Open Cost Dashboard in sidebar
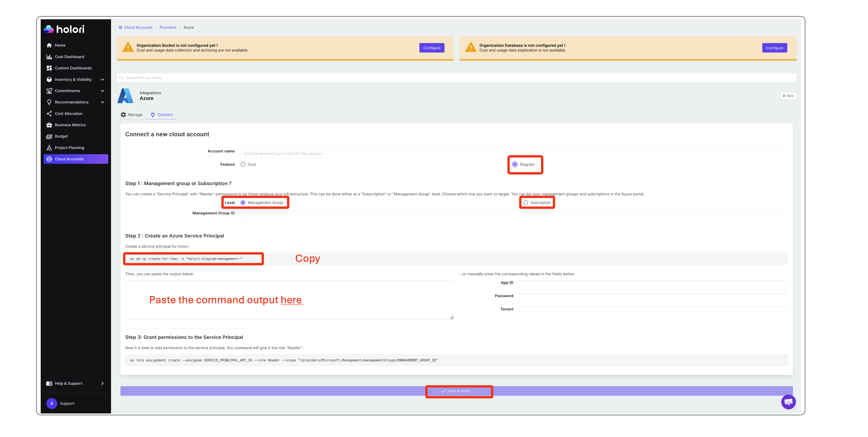Viewport: 868px width, 437px height. [76, 57]
